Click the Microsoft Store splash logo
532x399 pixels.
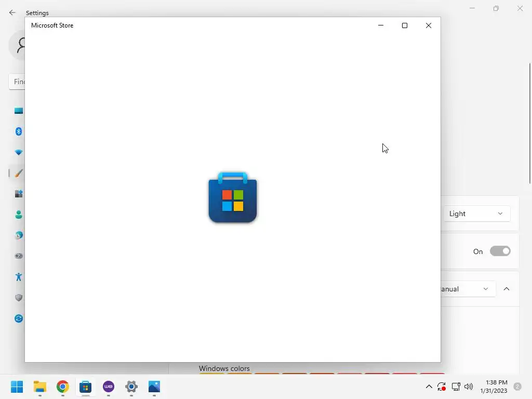233,197
